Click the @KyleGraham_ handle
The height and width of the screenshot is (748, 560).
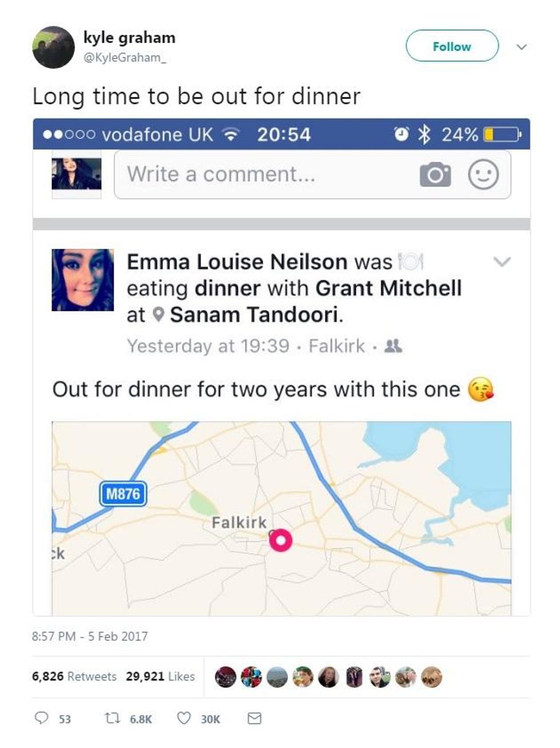click(x=125, y=57)
